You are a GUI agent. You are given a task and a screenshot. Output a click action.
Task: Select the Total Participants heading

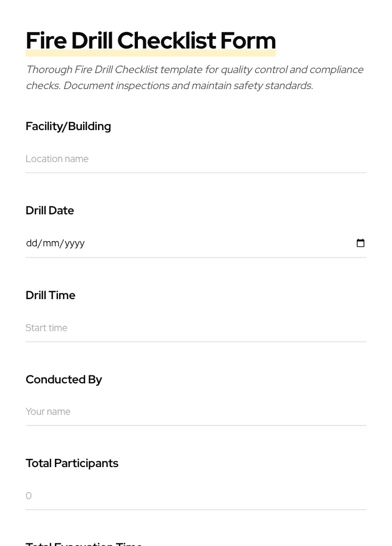72,463
